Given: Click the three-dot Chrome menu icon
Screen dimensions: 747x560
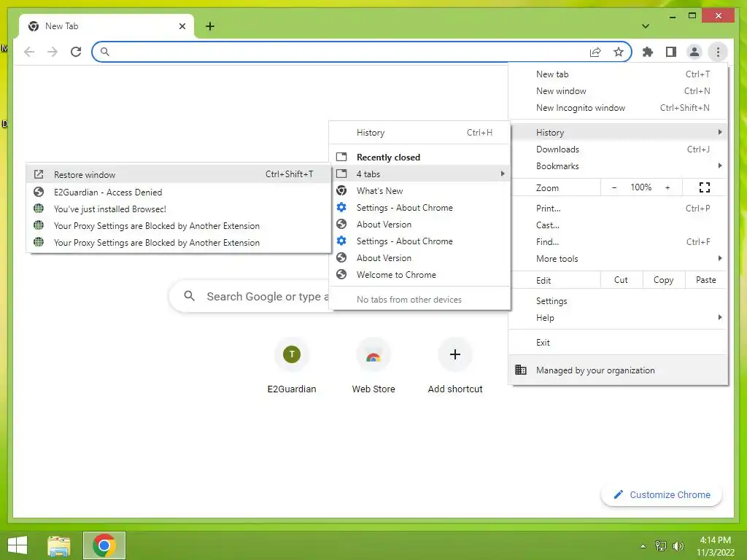Looking at the screenshot, I should 718,52.
